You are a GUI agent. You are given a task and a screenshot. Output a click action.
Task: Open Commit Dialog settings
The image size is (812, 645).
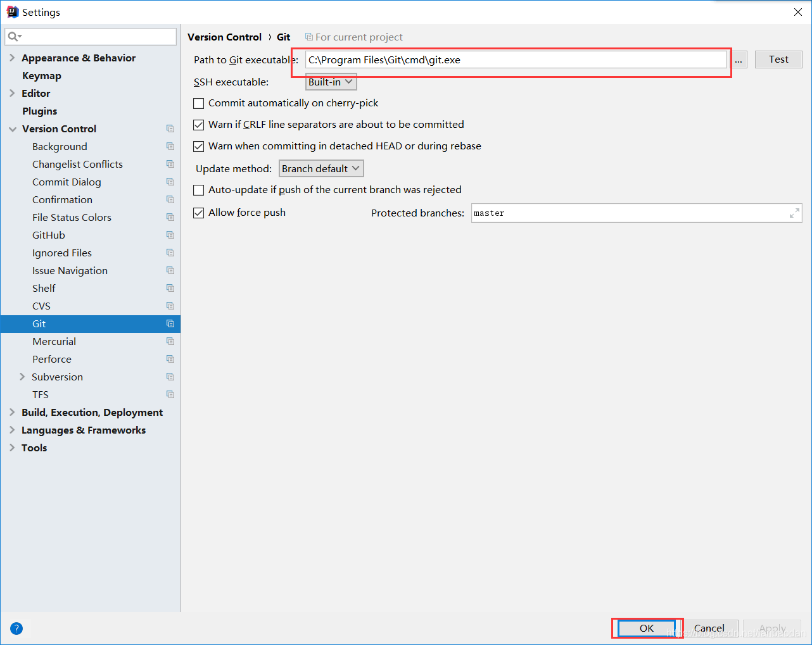[67, 182]
